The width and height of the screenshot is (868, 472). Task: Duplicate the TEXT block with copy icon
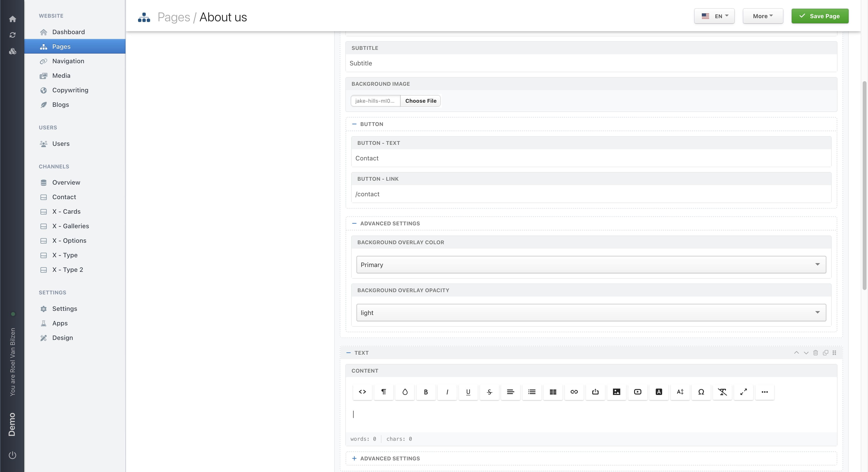[825, 353]
